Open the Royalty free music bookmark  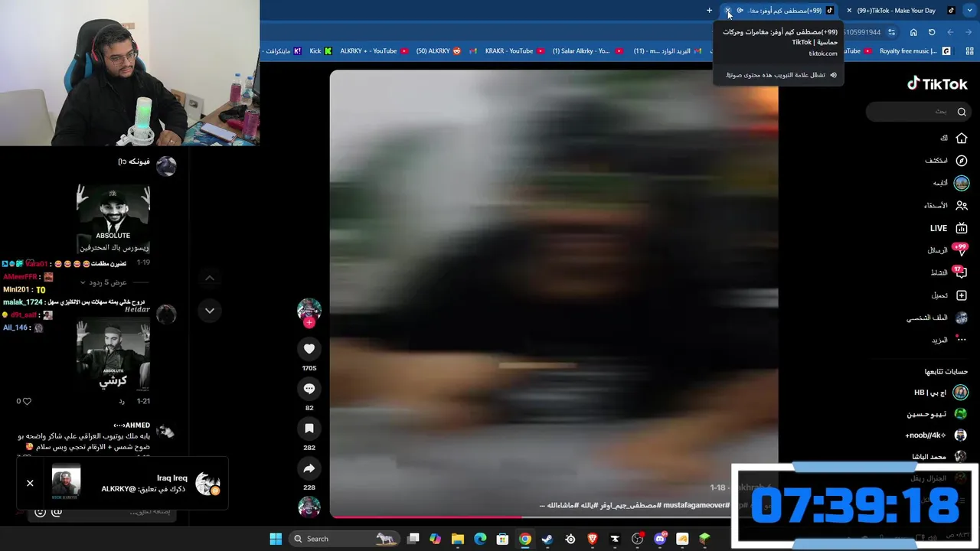914,51
